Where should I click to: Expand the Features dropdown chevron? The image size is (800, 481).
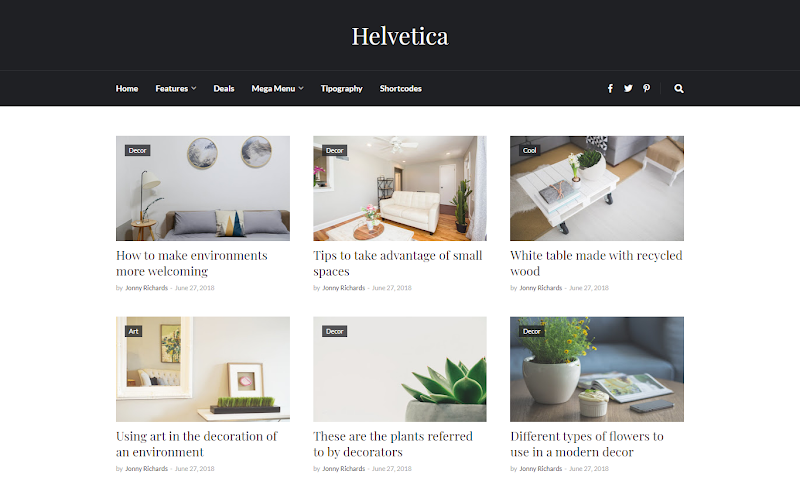pos(194,89)
